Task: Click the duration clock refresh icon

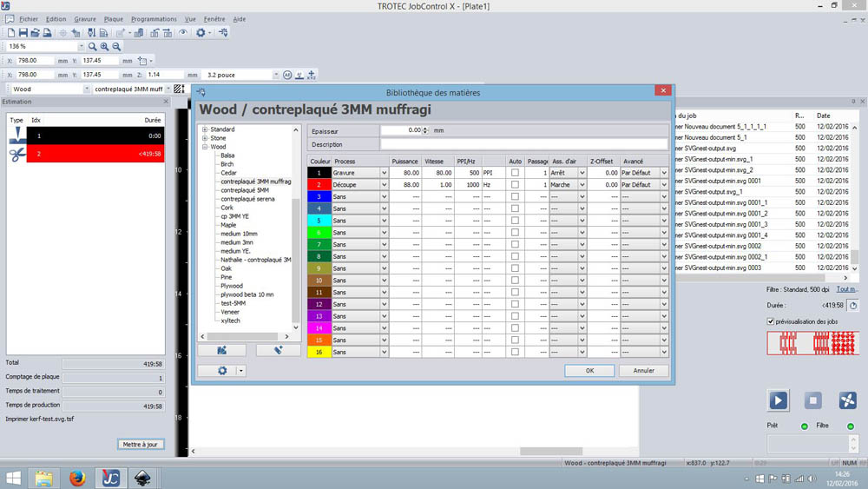Action: point(853,305)
